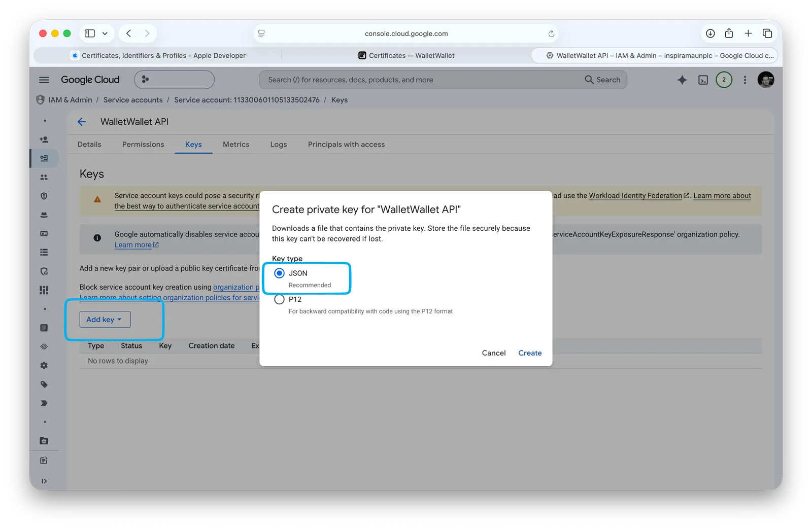Open the organization policies link
This screenshot has height=529, width=812.
click(236, 287)
